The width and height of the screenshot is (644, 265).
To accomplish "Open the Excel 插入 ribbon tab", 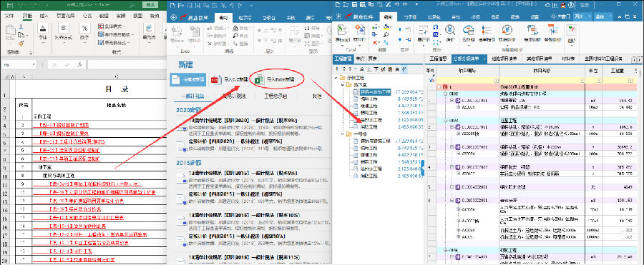I will (x=44, y=16).
